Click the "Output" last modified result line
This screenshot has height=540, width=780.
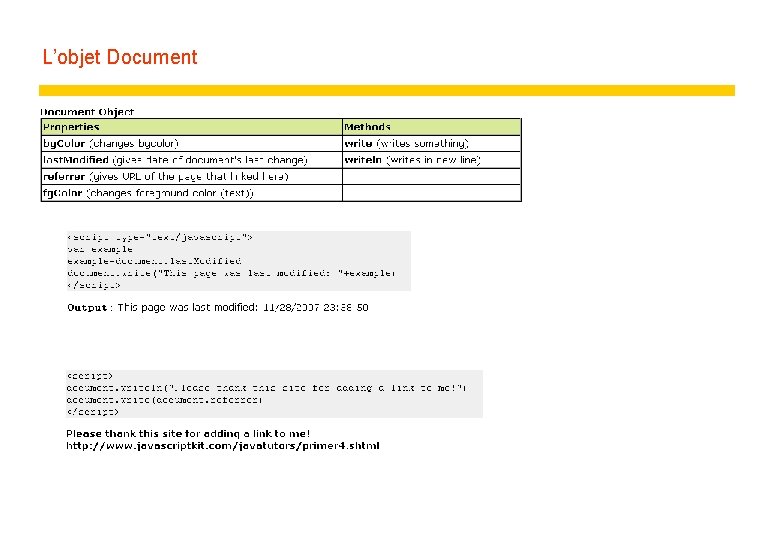[x=218, y=308]
